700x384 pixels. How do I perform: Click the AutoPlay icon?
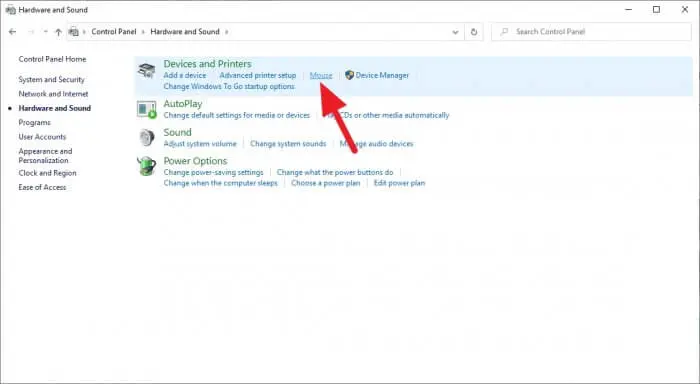(146, 109)
